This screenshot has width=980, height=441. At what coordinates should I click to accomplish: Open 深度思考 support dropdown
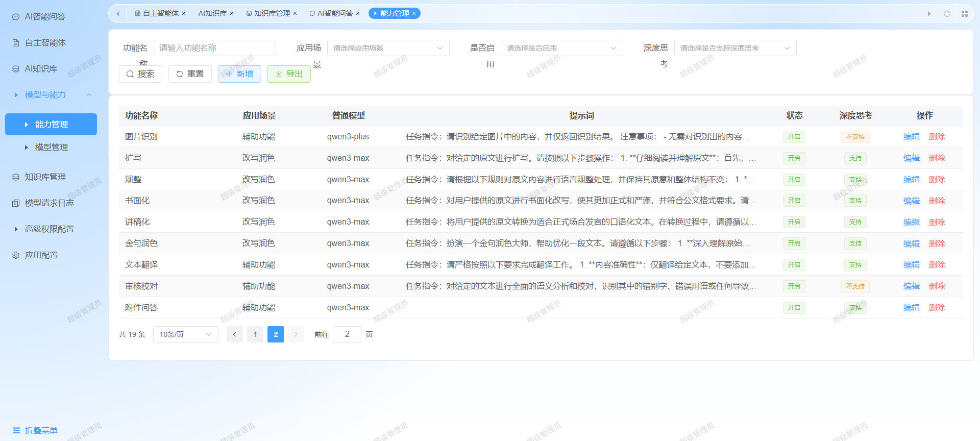(x=736, y=48)
